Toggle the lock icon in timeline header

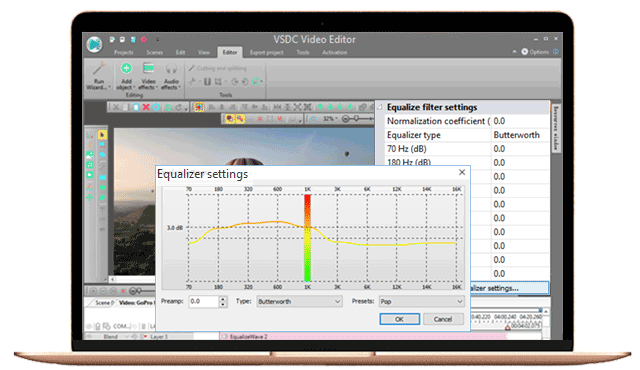click(x=98, y=326)
